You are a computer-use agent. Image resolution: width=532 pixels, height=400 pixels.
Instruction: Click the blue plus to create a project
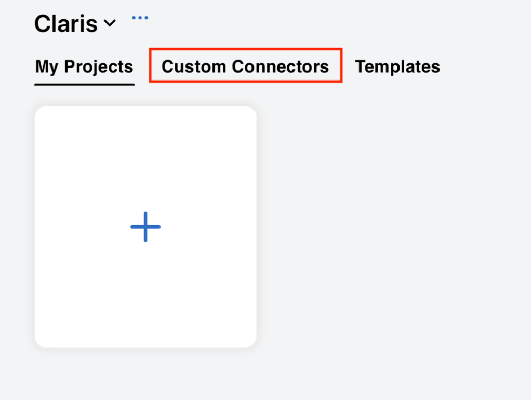[145, 226]
